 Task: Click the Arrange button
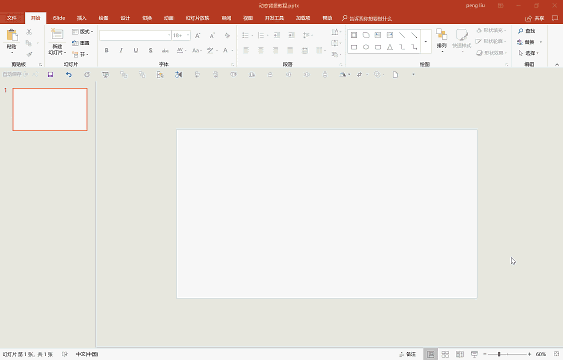[x=442, y=41]
